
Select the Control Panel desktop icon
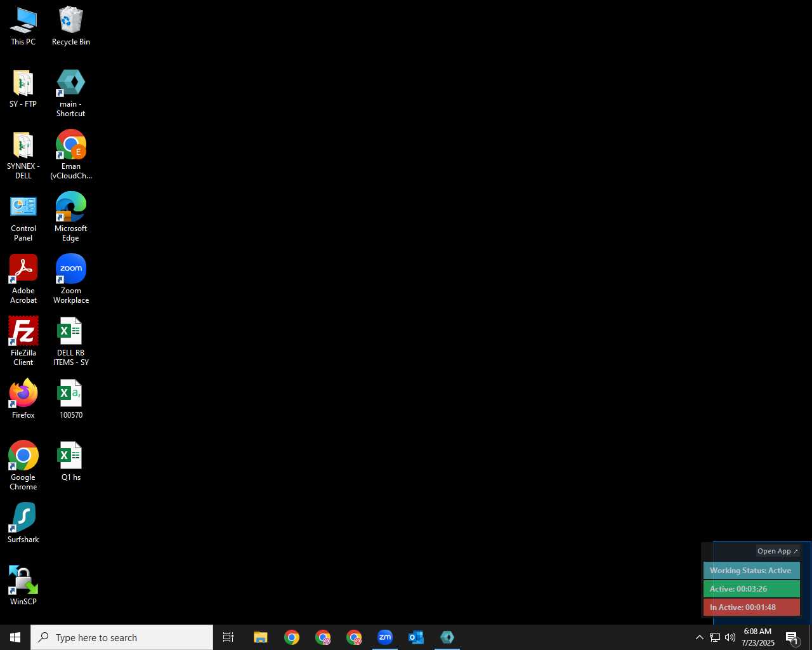(23, 218)
